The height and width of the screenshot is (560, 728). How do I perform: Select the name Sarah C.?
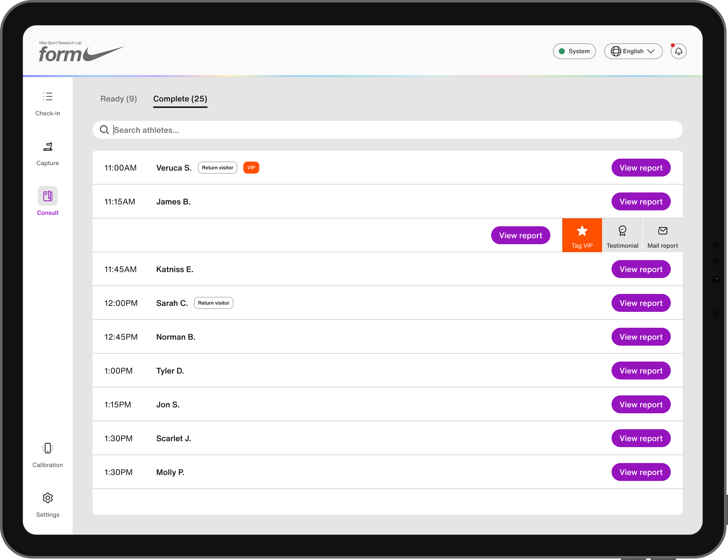[x=172, y=303]
